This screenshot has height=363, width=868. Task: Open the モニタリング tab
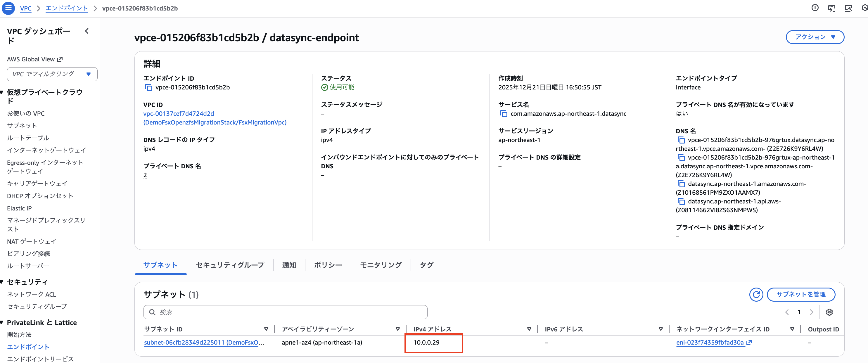pos(380,265)
